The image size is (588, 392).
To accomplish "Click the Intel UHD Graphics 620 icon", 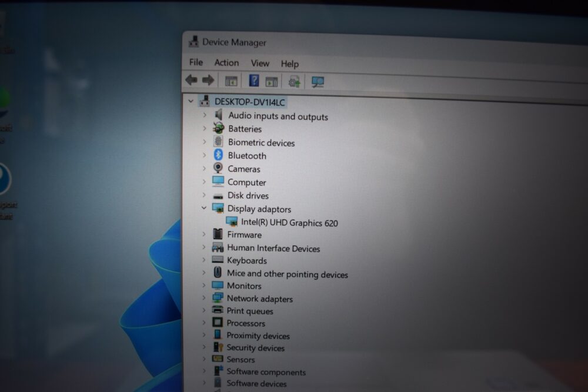I will tap(232, 222).
